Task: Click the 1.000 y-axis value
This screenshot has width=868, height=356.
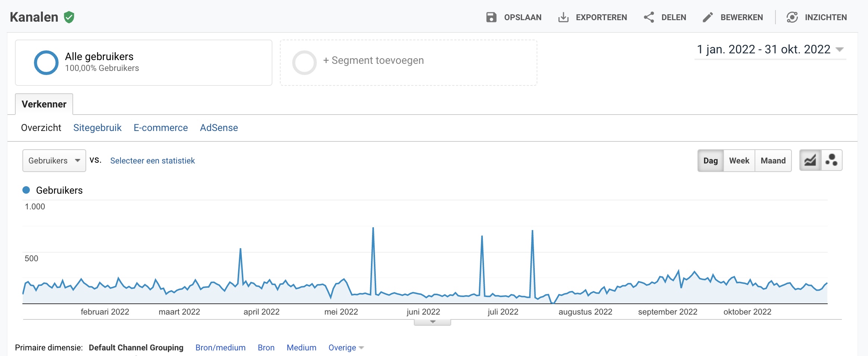Action: point(35,206)
